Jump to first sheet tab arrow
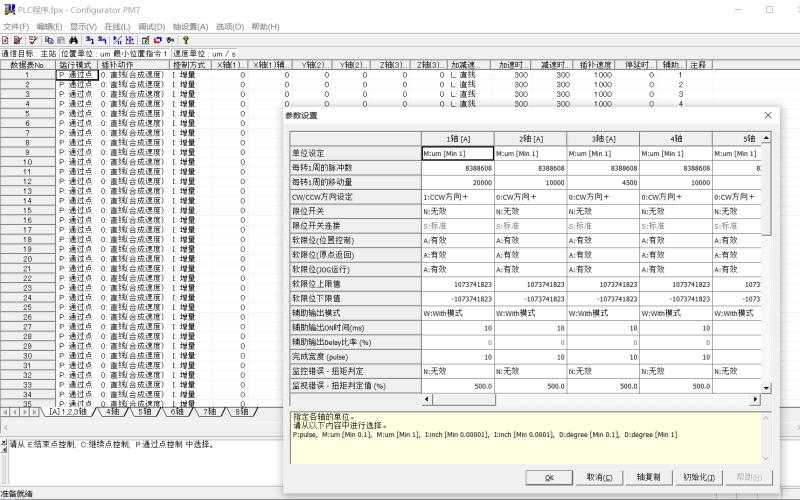 (6, 412)
